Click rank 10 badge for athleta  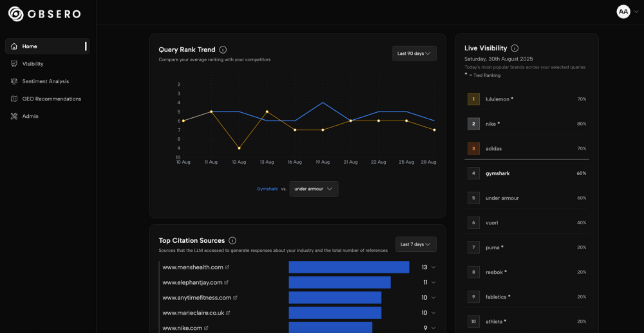473,321
